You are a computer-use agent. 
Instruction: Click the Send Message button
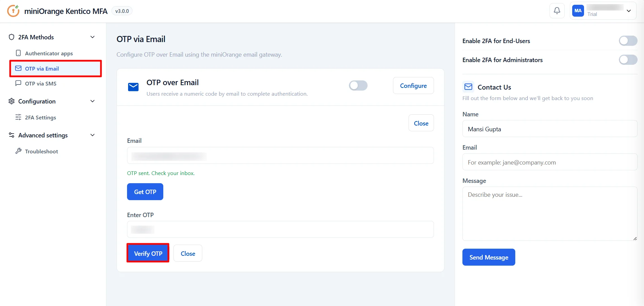point(489,257)
